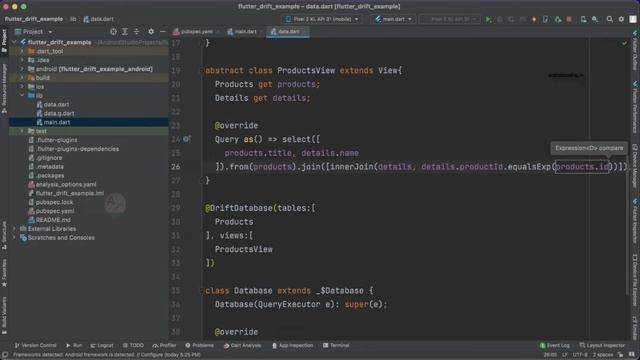
Task: Open the Project view mode dropdown
Action: coord(33,31)
